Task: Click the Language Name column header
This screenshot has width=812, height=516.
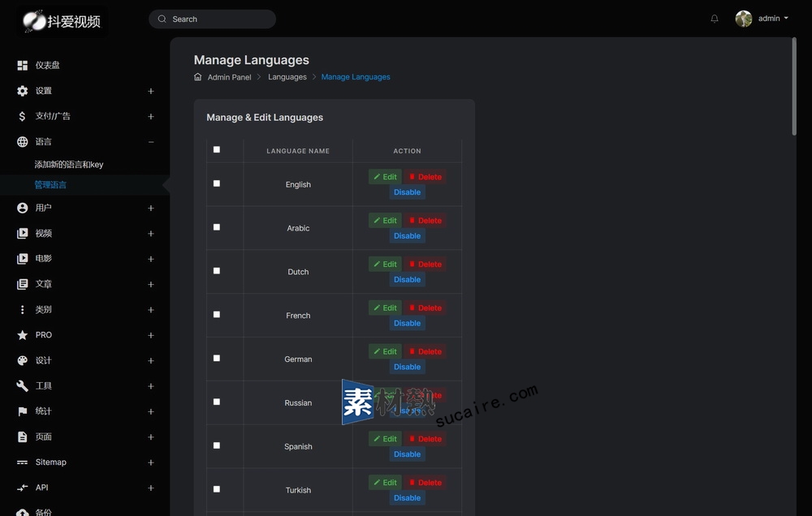Action: tap(298, 151)
